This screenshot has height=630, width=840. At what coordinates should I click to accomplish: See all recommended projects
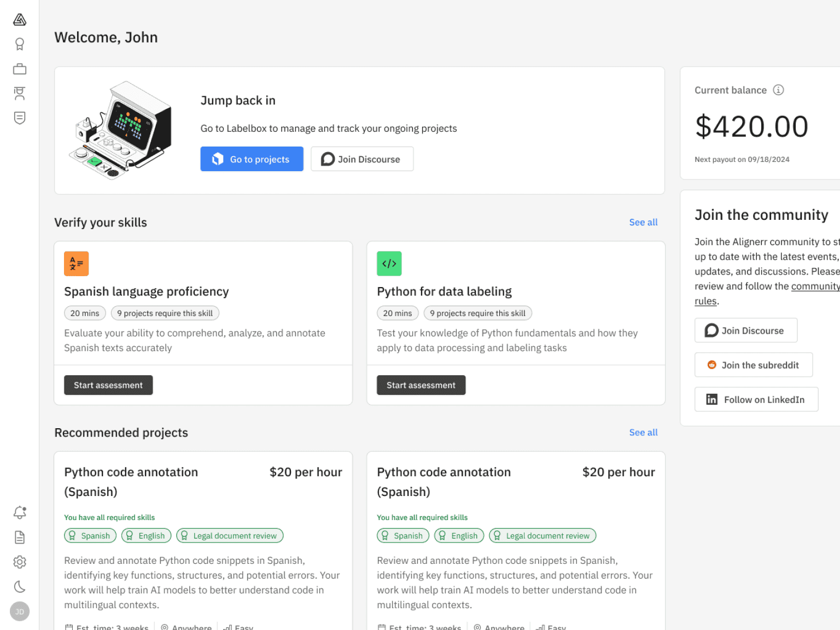click(643, 433)
